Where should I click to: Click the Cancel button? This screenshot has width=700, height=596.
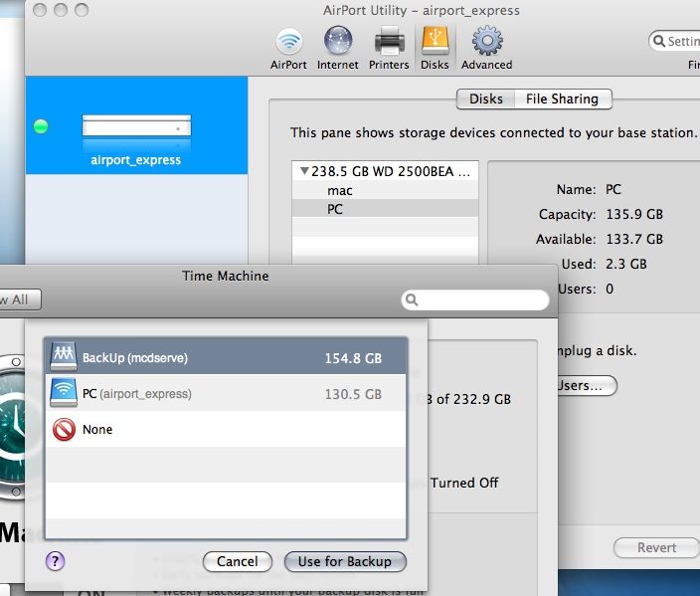click(x=238, y=561)
